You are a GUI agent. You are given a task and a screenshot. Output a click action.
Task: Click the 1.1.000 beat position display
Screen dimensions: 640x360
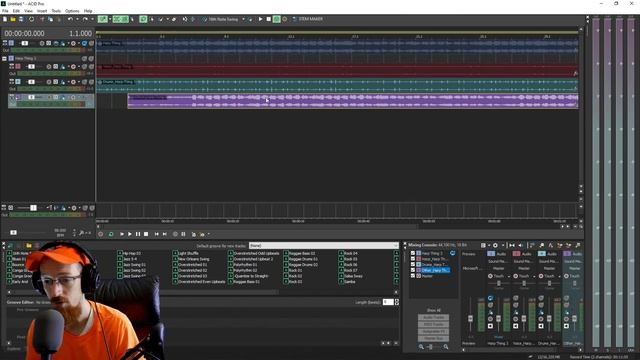[80, 33]
